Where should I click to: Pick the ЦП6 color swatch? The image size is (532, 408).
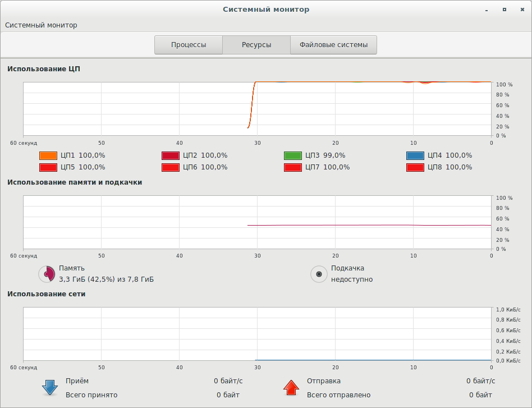point(171,167)
